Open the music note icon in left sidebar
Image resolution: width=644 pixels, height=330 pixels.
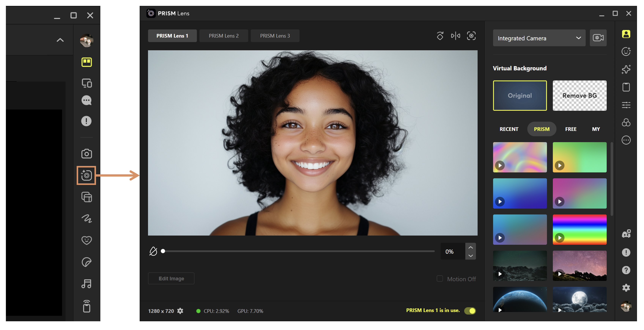(87, 284)
